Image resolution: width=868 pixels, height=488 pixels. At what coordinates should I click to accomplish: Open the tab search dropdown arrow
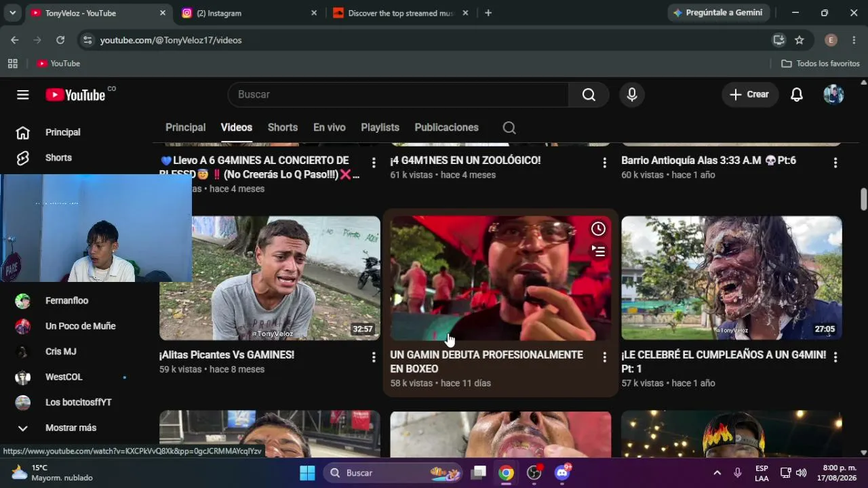(12, 13)
